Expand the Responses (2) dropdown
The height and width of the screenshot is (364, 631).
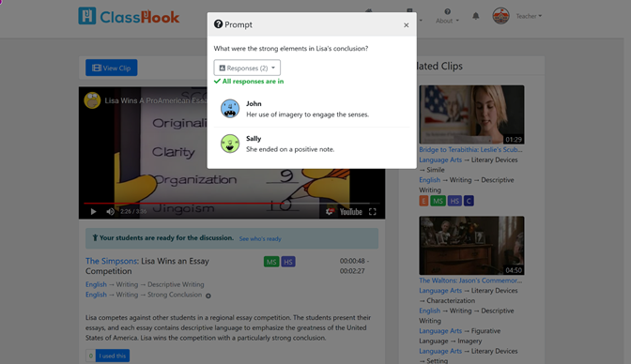[x=247, y=68]
